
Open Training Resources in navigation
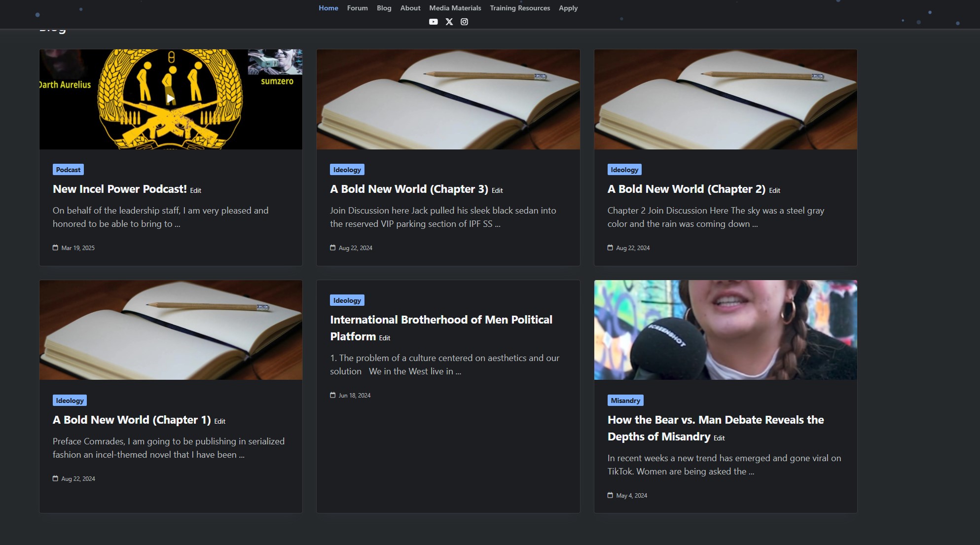tap(520, 8)
